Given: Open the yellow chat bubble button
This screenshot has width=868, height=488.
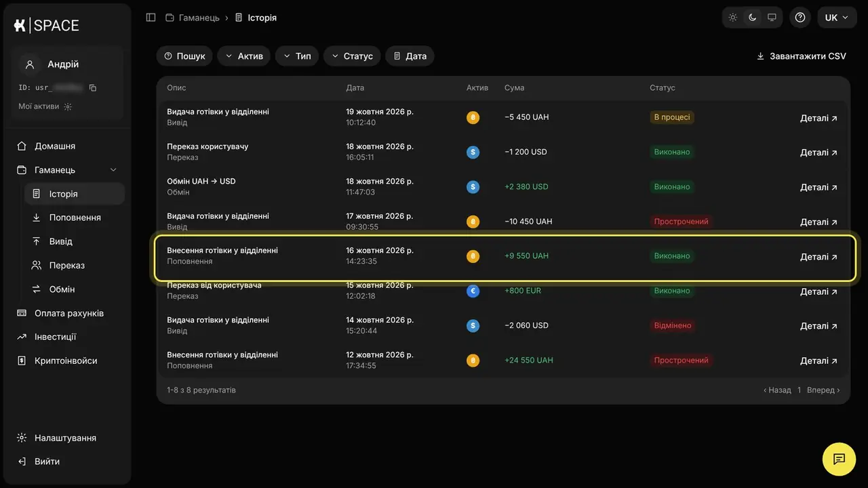Looking at the screenshot, I should pos(839,459).
